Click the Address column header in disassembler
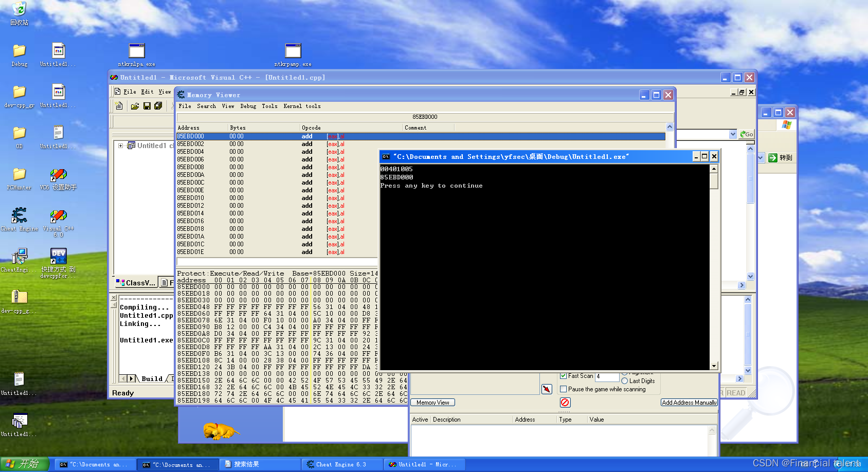The height and width of the screenshot is (472, 868). [202, 128]
